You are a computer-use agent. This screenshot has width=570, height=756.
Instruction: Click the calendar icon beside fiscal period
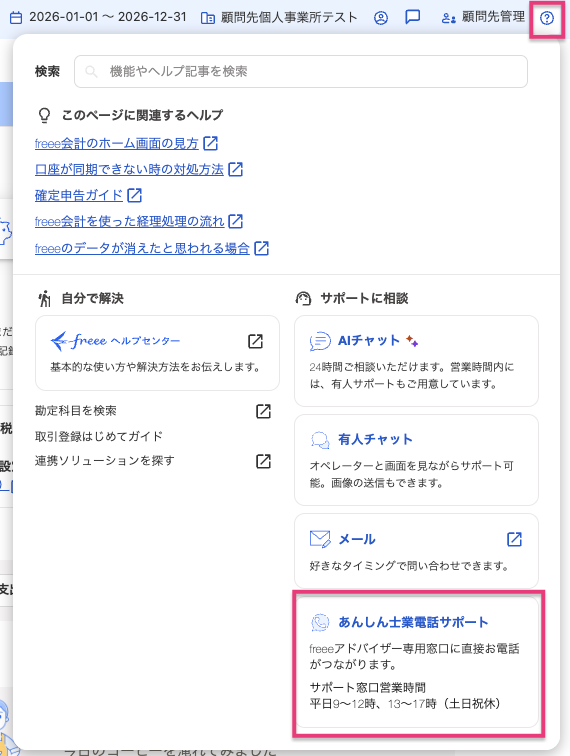point(16,18)
